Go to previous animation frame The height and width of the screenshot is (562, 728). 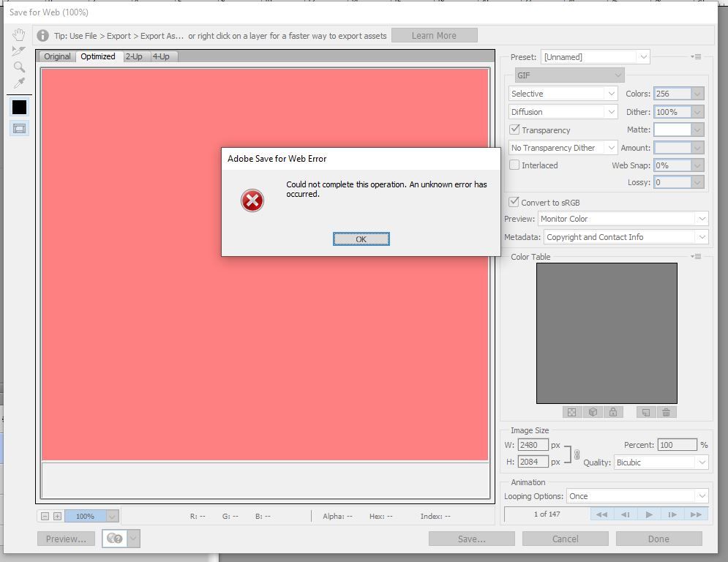[x=626, y=514]
